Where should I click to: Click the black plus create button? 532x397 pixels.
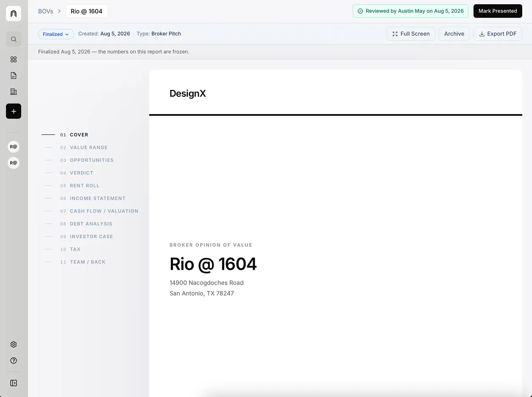click(x=14, y=111)
